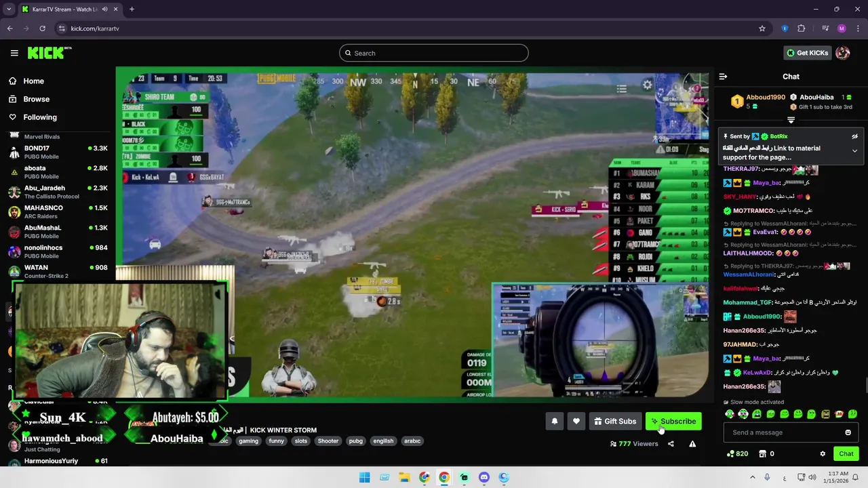Click the address bar URL

[95, 28]
